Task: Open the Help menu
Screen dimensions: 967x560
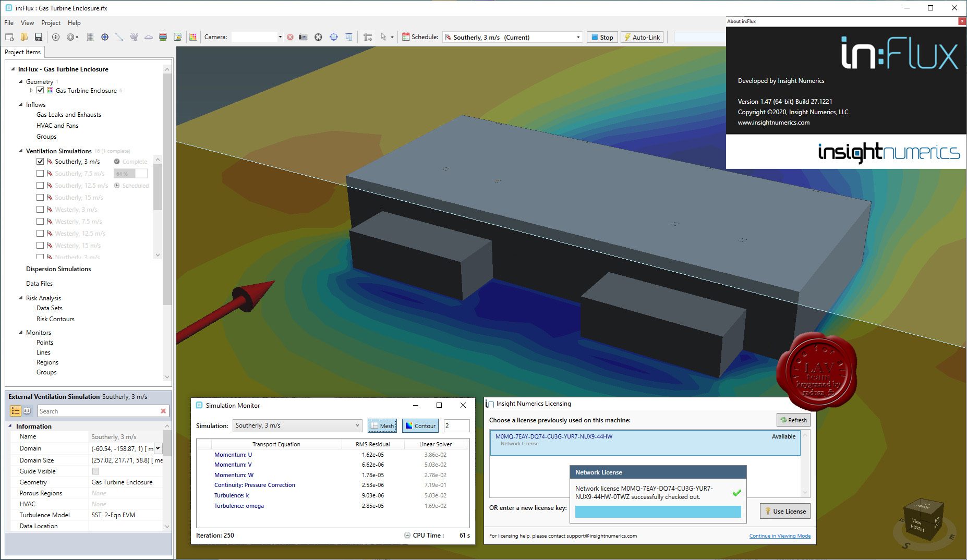Action: tap(74, 23)
